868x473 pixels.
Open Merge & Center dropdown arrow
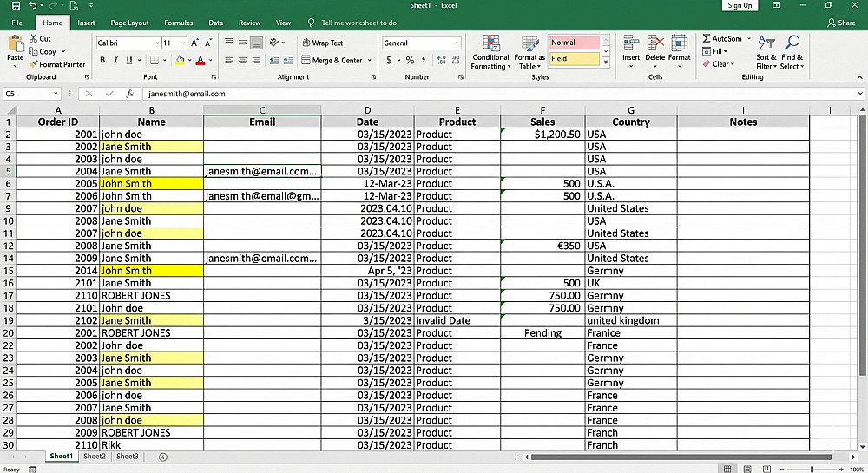pyautogui.click(x=369, y=60)
